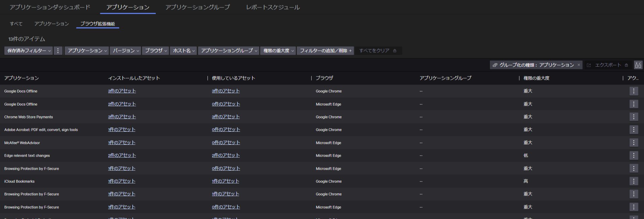Sort by アプリケーショングループ column header
Viewport: 644px width, 219px height.
pos(445,78)
